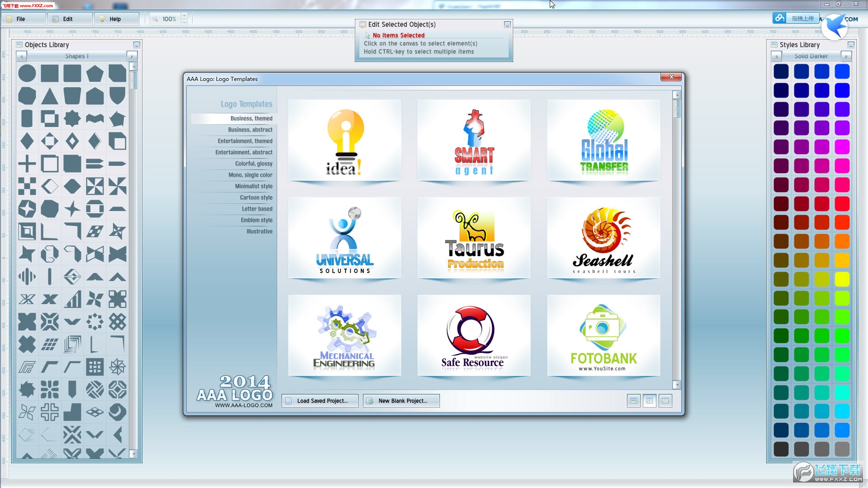Screen dimensions: 868x488
Task: Toggle the Edit Selected Objects panel
Action: (x=507, y=24)
